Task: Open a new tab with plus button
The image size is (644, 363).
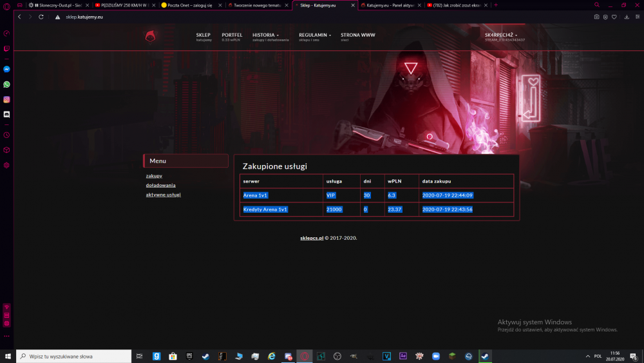Action: [496, 5]
